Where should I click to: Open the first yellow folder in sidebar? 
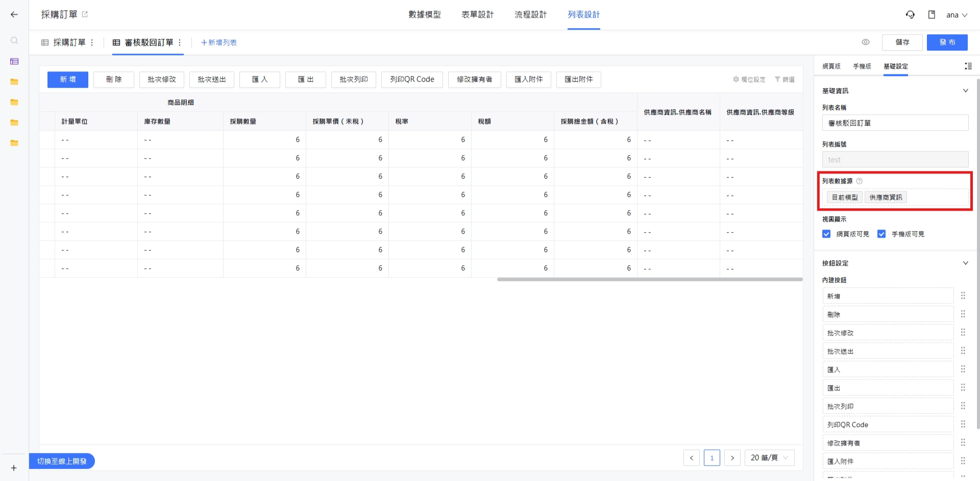point(14,82)
